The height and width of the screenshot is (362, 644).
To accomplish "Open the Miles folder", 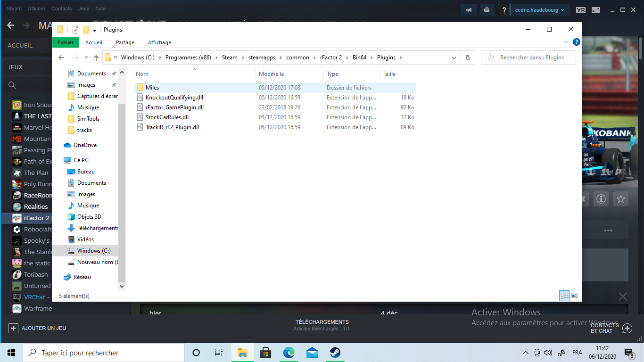I will pos(275,88).
